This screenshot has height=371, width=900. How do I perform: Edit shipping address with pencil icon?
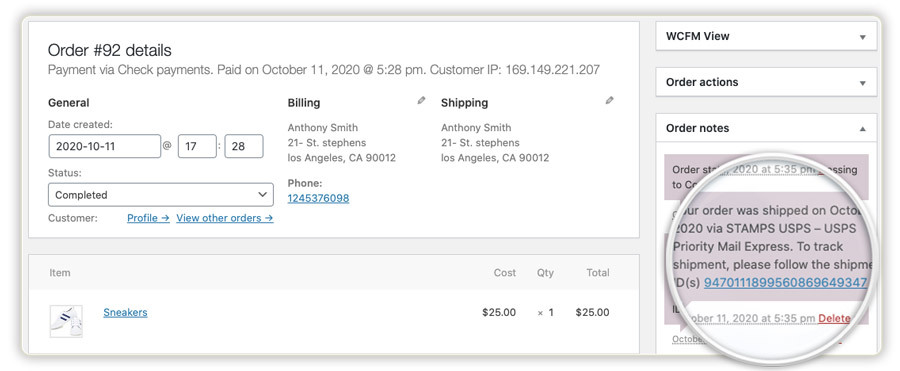click(x=610, y=101)
